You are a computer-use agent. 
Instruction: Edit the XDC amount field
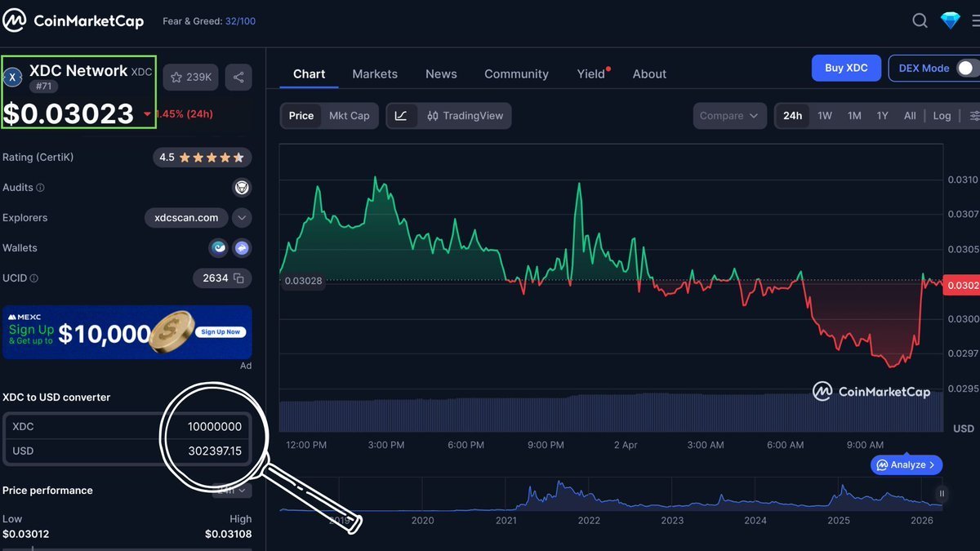(127, 427)
